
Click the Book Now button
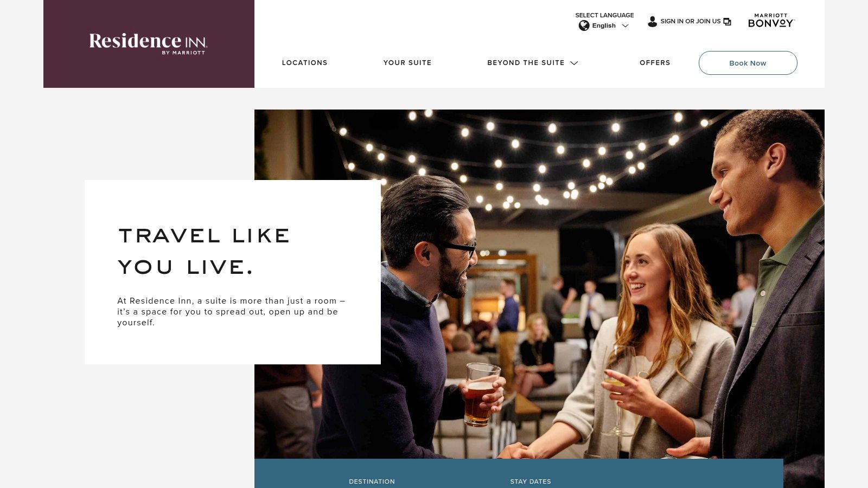pyautogui.click(x=748, y=63)
